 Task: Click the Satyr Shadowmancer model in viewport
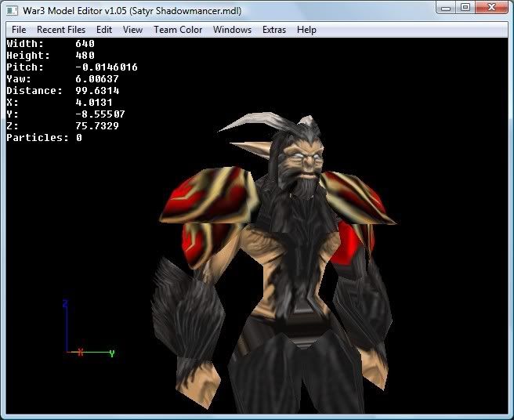(275, 262)
